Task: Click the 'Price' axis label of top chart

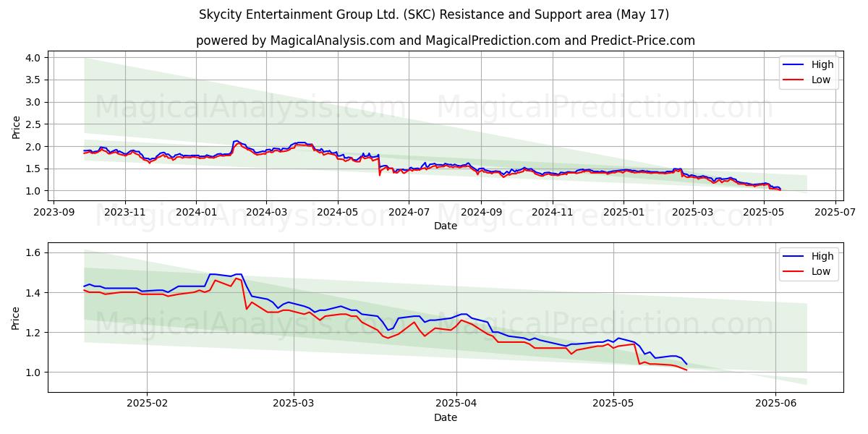Action: tap(16, 126)
